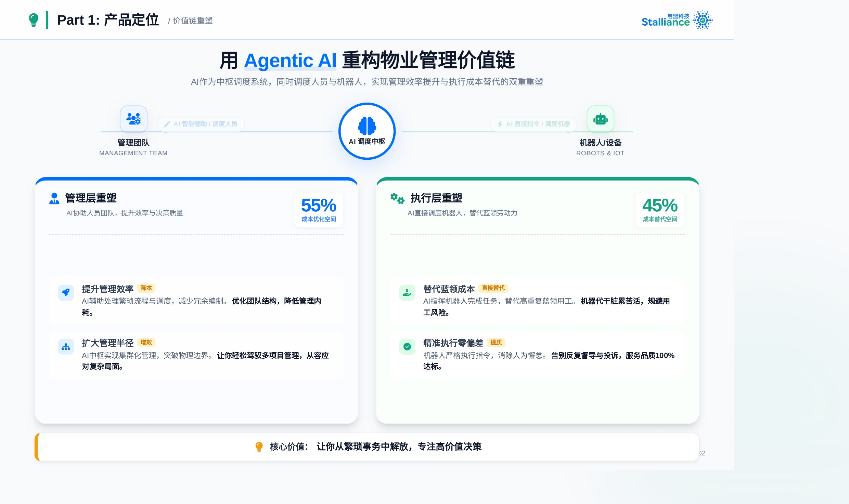Click the org-chart icon for 扩大管理半径
This screenshot has height=504, width=849.
click(66, 347)
